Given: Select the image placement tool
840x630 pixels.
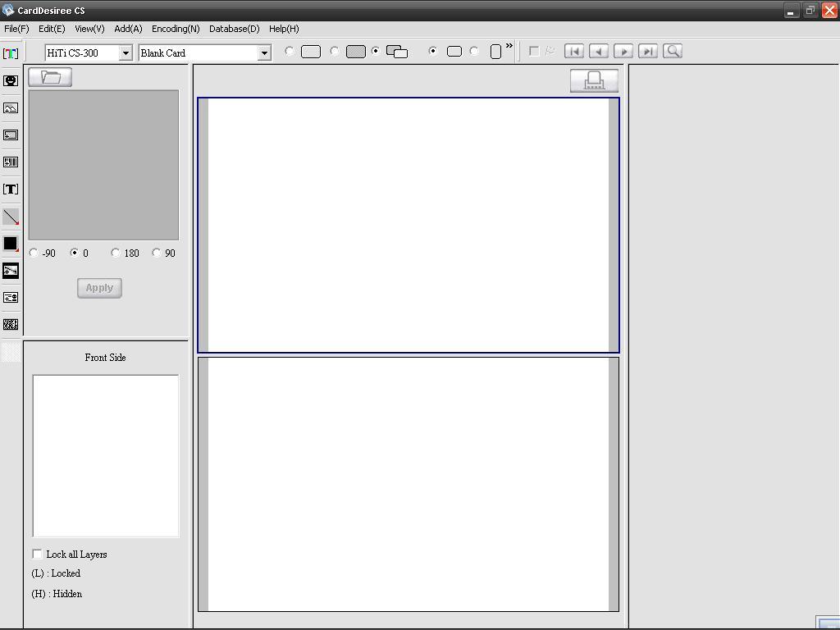Looking at the screenshot, I should pyautogui.click(x=11, y=107).
